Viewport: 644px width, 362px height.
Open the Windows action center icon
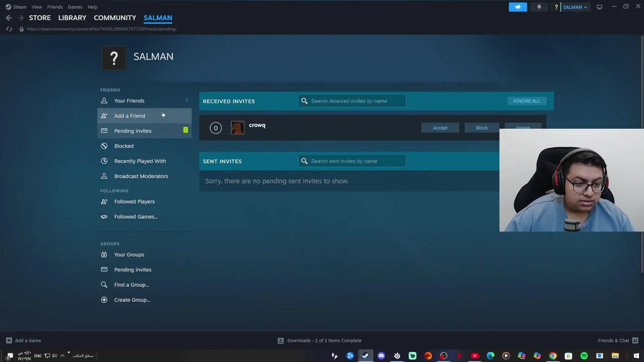tap(10, 356)
